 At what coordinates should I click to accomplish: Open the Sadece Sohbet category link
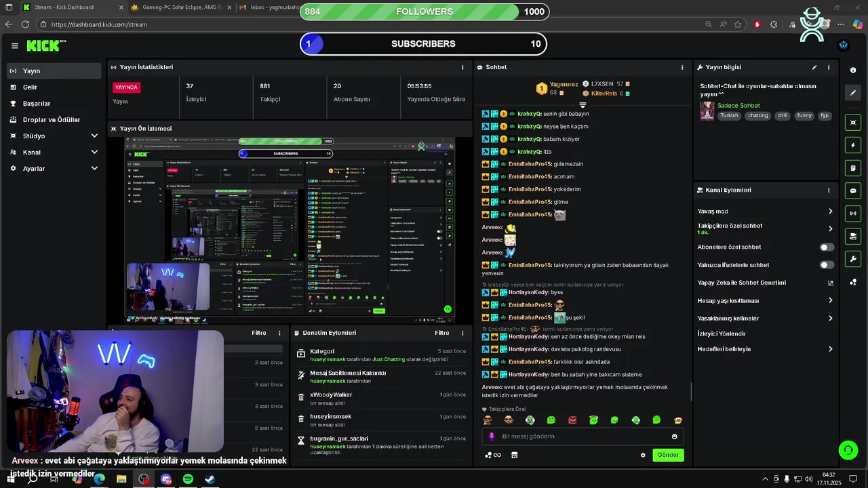738,106
